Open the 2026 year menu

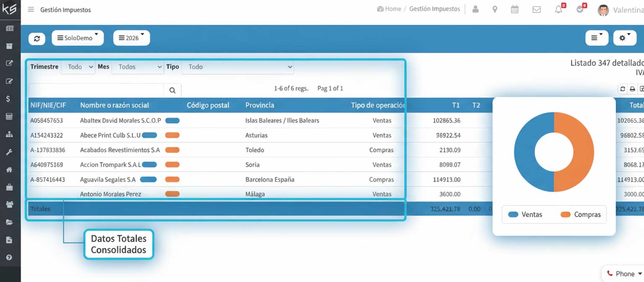[131, 38]
